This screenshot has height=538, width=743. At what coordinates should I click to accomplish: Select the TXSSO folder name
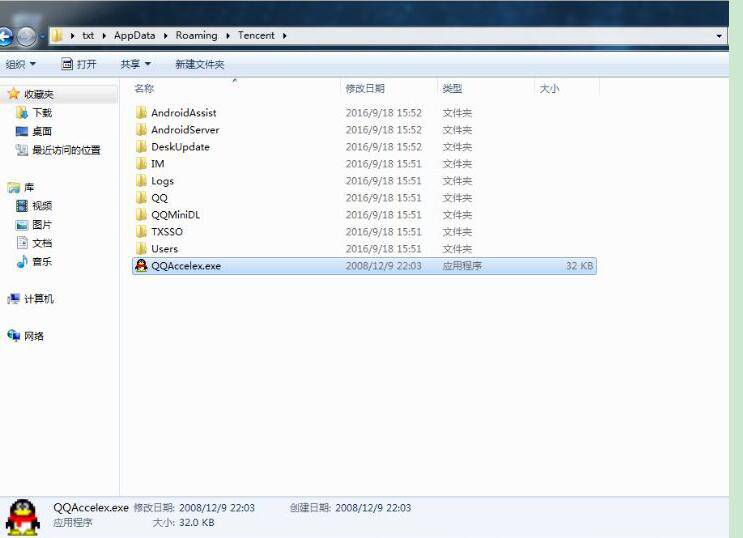click(167, 232)
